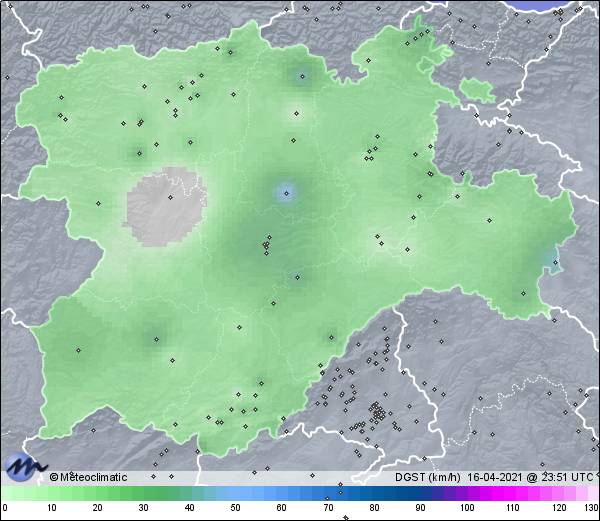Click the scale label 30

(143, 508)
